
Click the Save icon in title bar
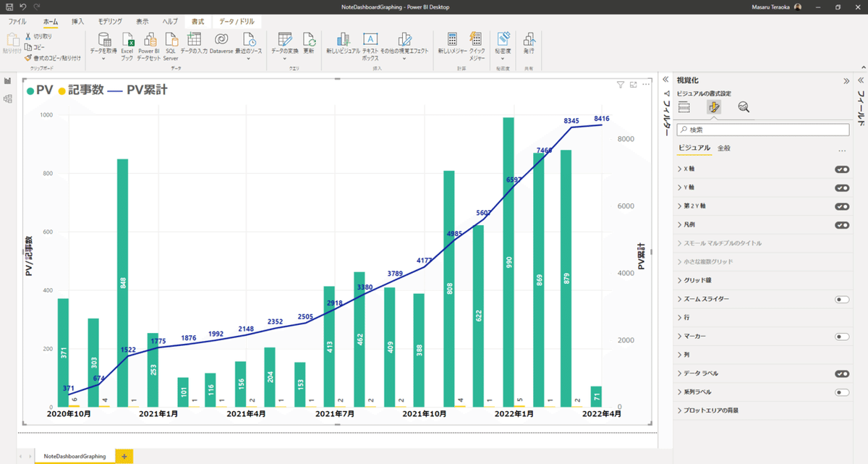[x=9, y=7]
